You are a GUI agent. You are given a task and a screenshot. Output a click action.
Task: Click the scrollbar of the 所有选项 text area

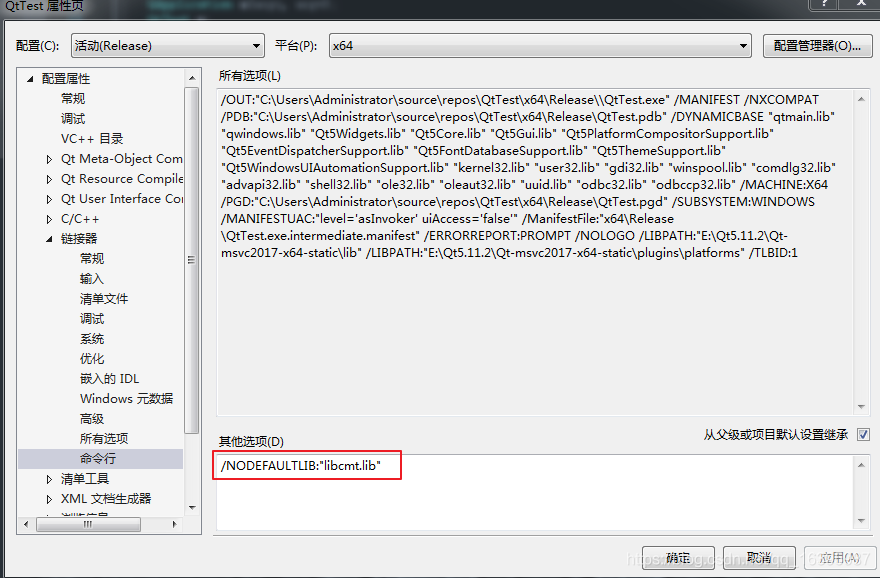[861, 250]
